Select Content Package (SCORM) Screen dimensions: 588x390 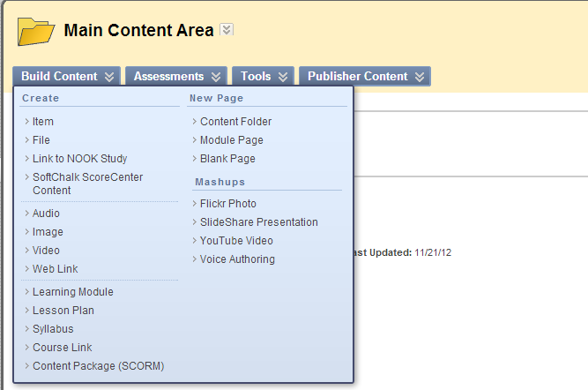point(98,366)
